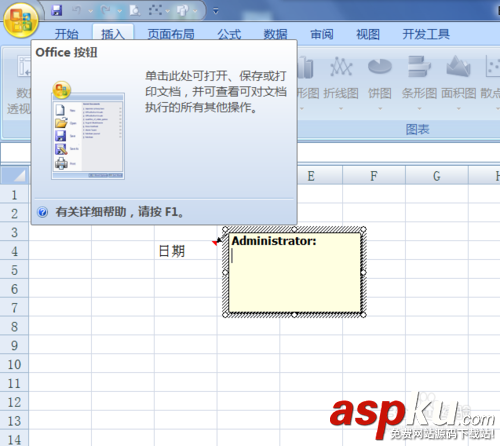Click the Redo arrow icon

click(x=106, y=10)
